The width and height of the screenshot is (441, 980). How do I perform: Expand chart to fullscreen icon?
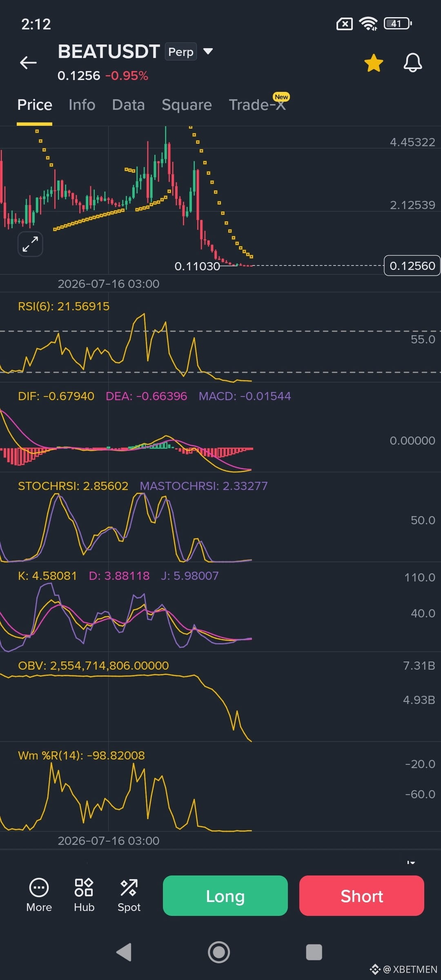30,244
